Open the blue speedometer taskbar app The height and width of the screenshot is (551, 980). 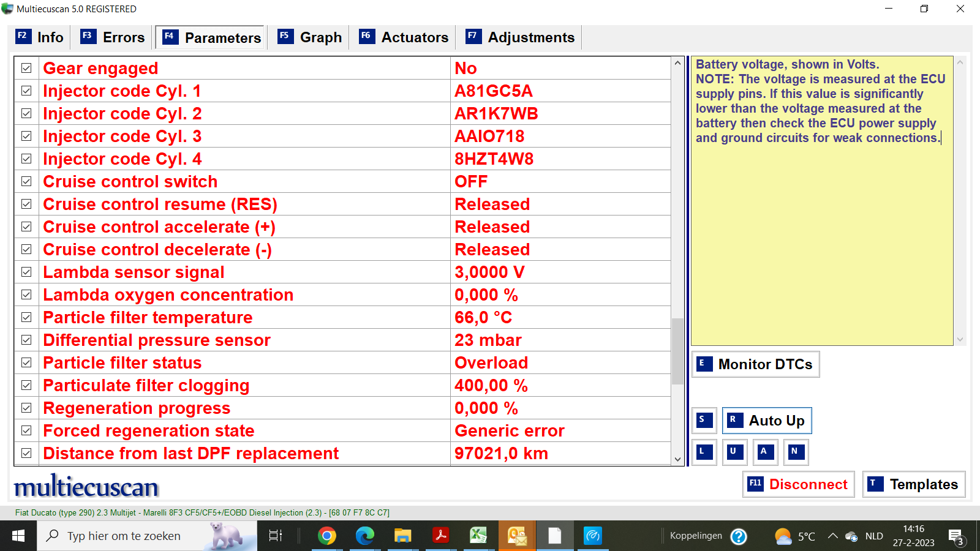593,536
